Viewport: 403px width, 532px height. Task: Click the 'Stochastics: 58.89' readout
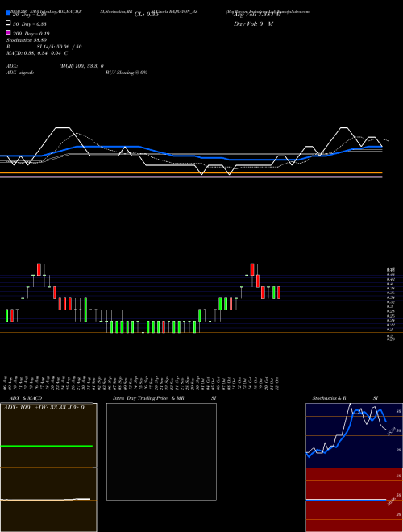[x=27, y=40]
